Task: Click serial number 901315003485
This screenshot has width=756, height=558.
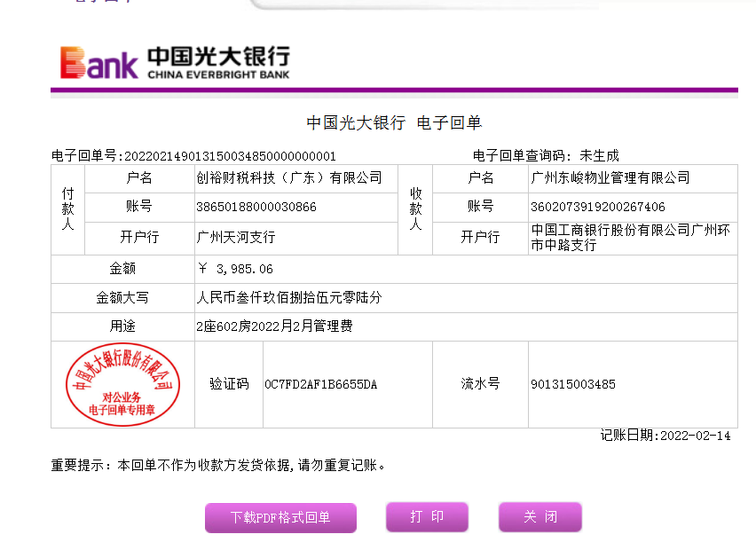Action: point(572,384)
